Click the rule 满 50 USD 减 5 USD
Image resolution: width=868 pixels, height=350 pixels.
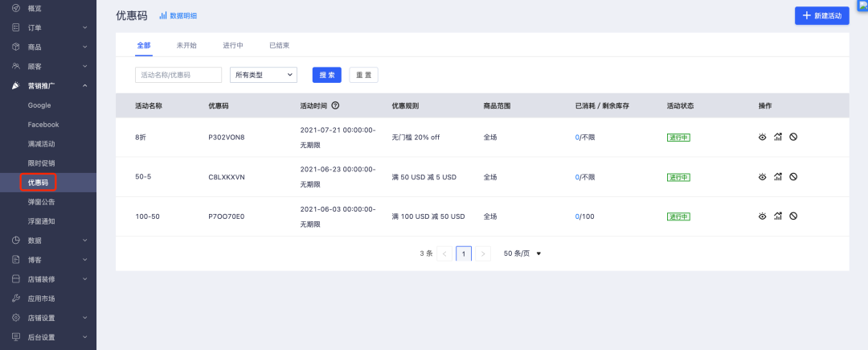click(424, 177)
